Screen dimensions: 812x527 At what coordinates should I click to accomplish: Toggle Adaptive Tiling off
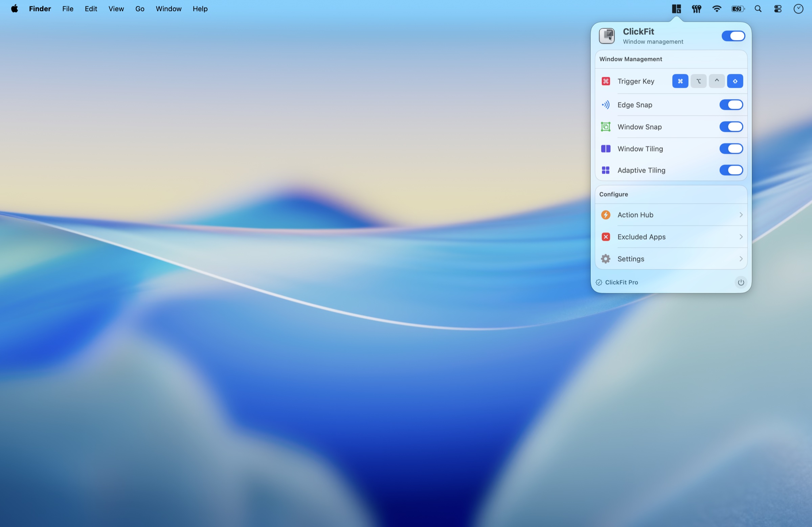731,170
